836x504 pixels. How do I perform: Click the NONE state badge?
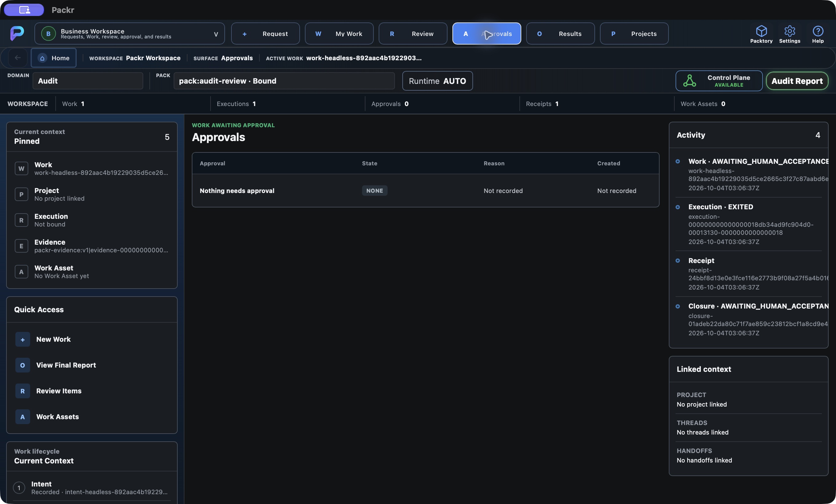pos(375,191)
